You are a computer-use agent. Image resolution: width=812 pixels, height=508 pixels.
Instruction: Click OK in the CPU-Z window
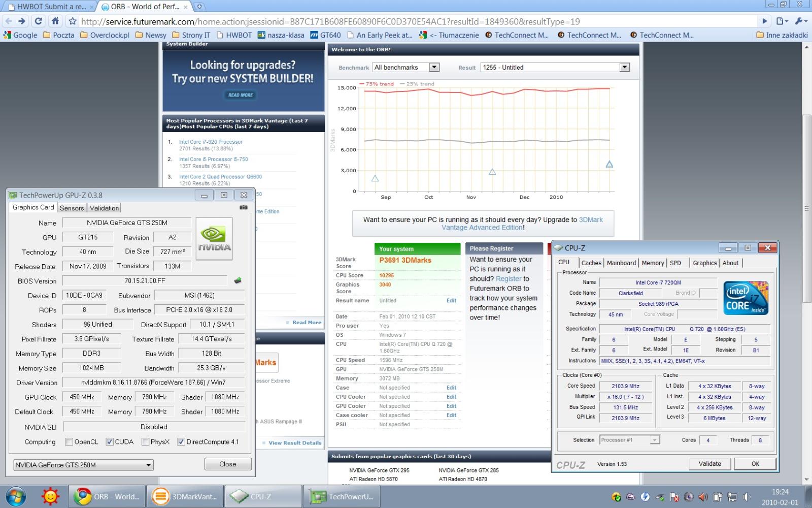click(755, 463)
